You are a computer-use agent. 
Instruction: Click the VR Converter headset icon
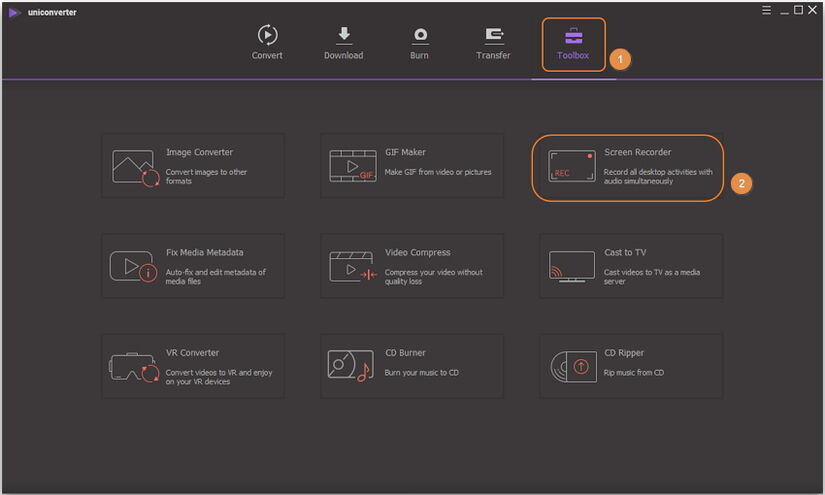134,367
